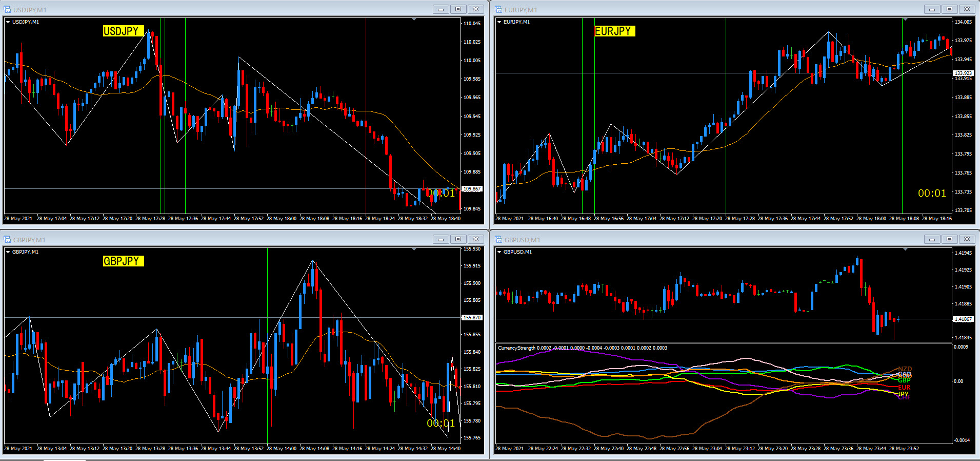This screenshot has height=461, width=980.
Task: Close the USDJPY,M1 chart window
Action: [476, 9]
